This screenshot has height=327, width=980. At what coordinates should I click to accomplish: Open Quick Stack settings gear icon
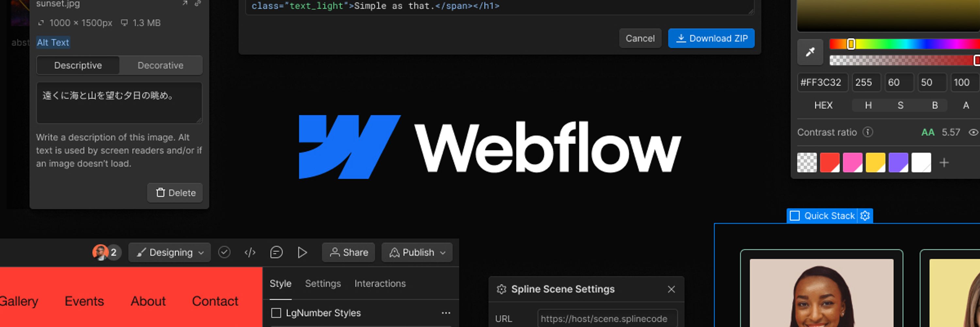pyautogui.click(x=865, y=216)
